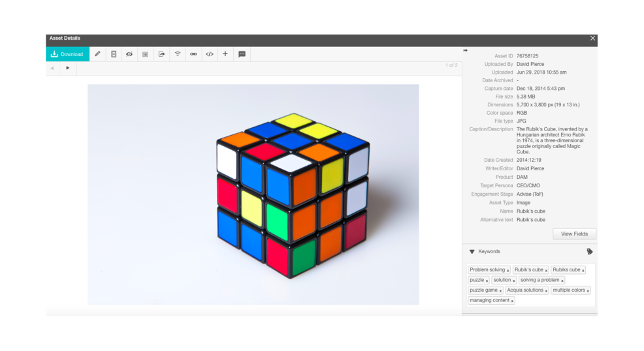Click the share export arrow icon
This screenshot has height=351, width=644.
tap(161, 54)
